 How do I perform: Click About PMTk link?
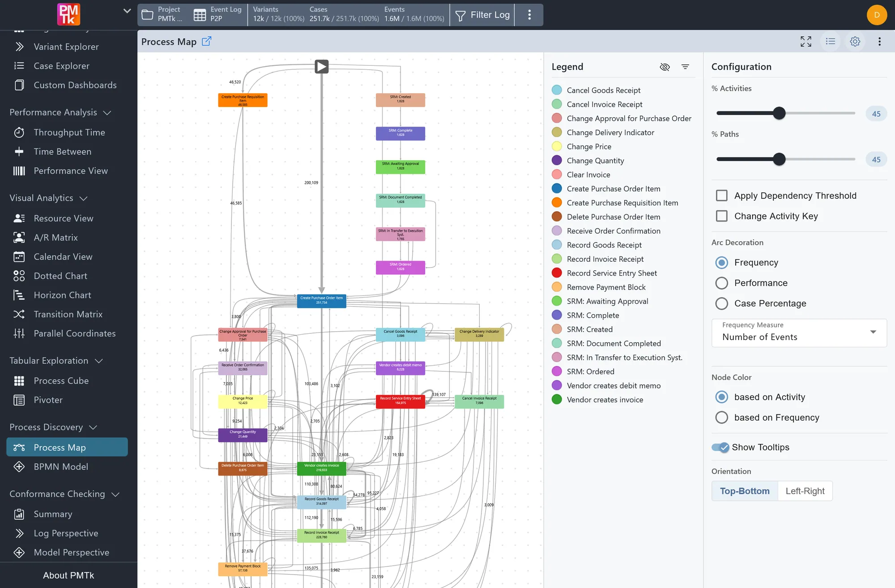(x=68, y=575)
